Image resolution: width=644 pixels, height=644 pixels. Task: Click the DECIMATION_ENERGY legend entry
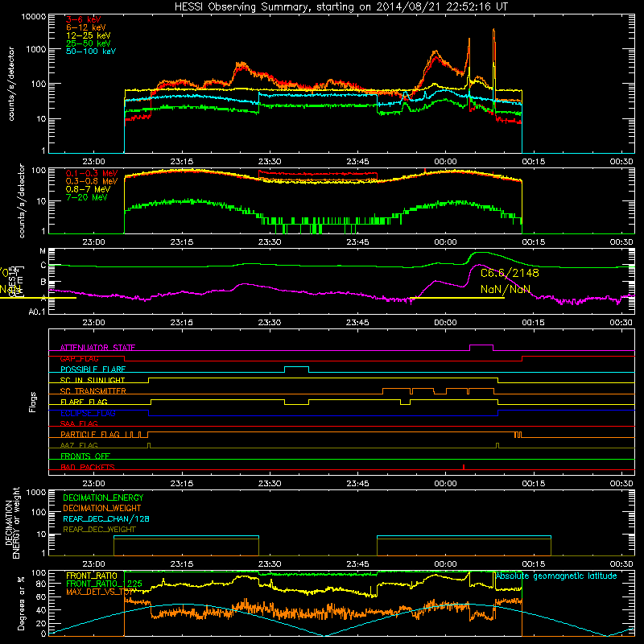coord(103,497)
